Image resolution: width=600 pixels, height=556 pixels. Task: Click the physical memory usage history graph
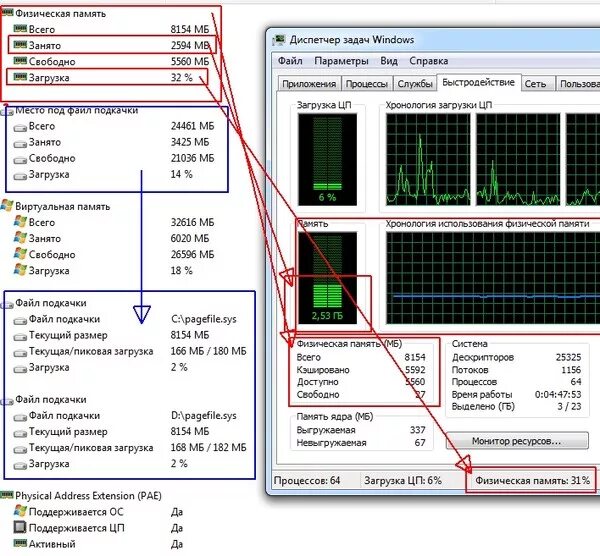[493, 278]
